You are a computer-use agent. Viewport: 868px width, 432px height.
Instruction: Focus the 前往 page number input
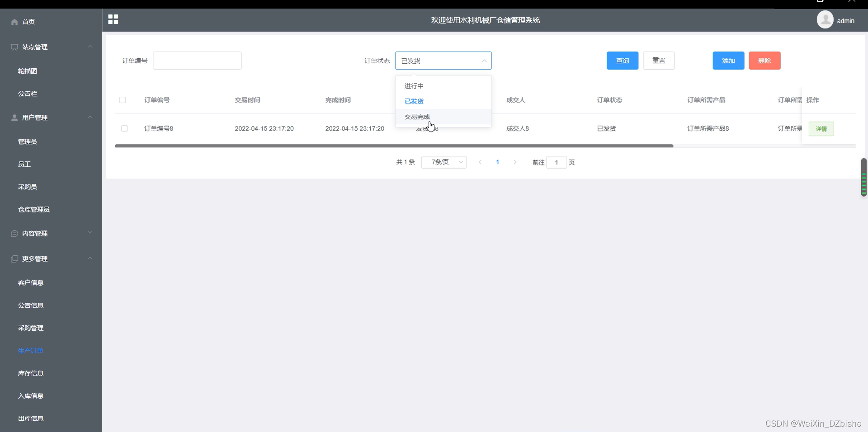click(x=557, y=162)
